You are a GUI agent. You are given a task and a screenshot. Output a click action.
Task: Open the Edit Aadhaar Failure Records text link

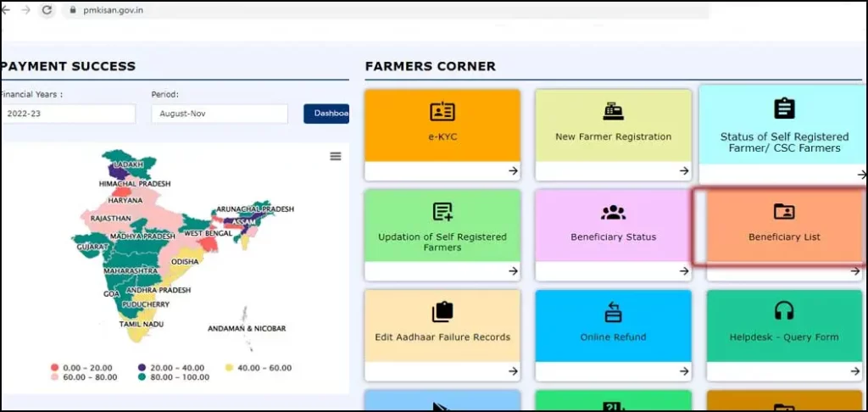tap(442, 337)
